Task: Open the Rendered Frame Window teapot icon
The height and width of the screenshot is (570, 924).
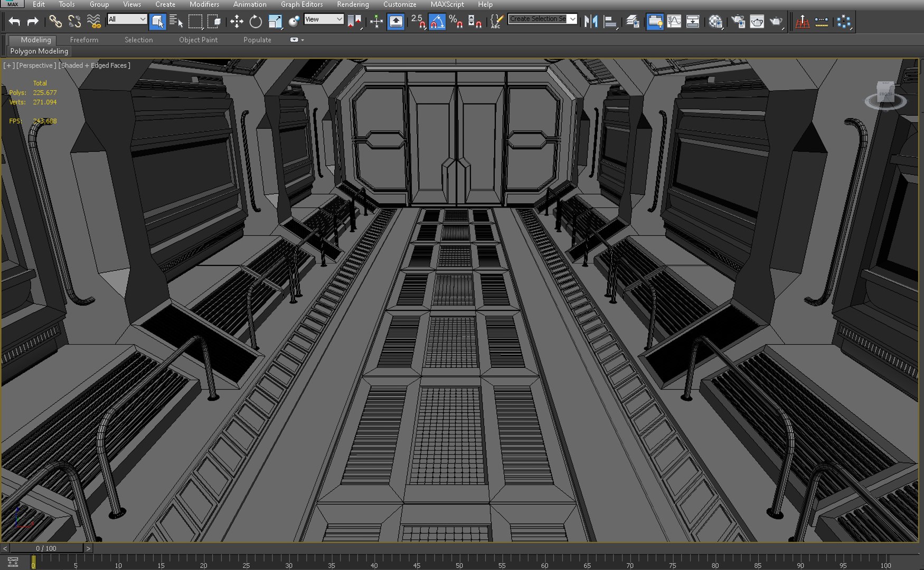Action: point(757,22)
